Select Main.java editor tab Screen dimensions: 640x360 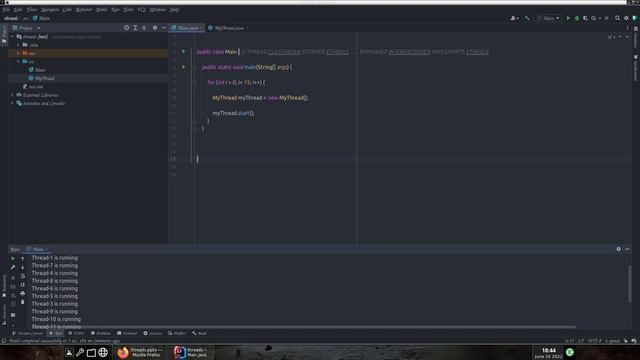pyautogui.click(x=187, y=28)
